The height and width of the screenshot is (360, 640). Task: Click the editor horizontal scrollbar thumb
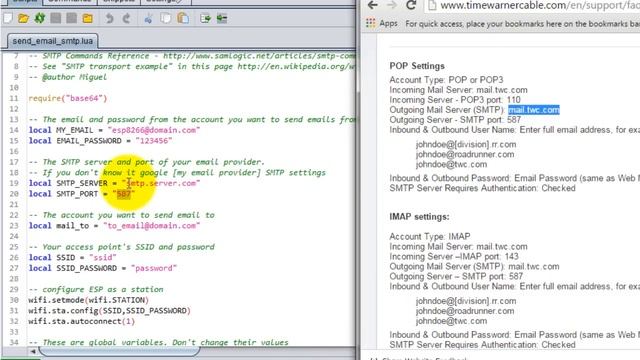(119, 351)
